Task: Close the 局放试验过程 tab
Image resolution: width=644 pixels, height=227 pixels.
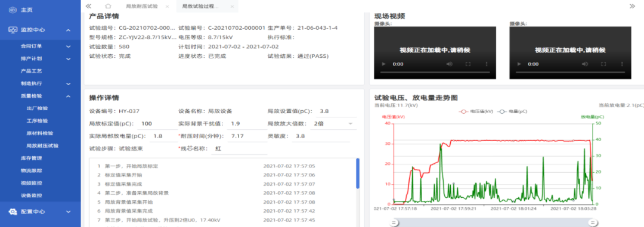Action: 232,7
